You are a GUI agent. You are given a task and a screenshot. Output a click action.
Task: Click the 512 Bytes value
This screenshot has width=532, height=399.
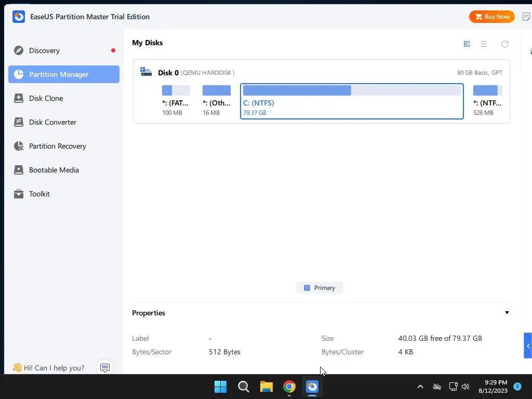[x=224, y=352]
